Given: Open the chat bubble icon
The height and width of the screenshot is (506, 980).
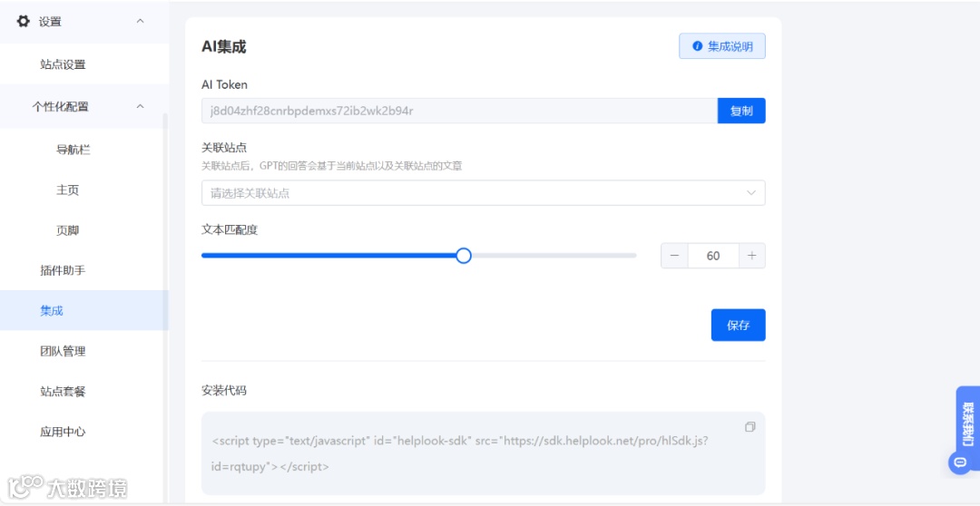Looking at the screenshot, I should tap(958, 462).
